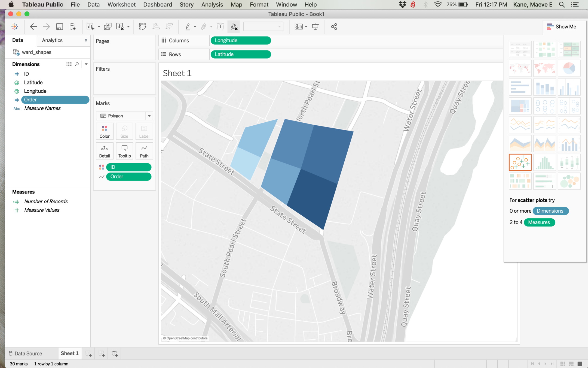Viewport: 588px width, 368px height.
Task: Click the Highlight pen toolbar icon
Action: [188, 26]
